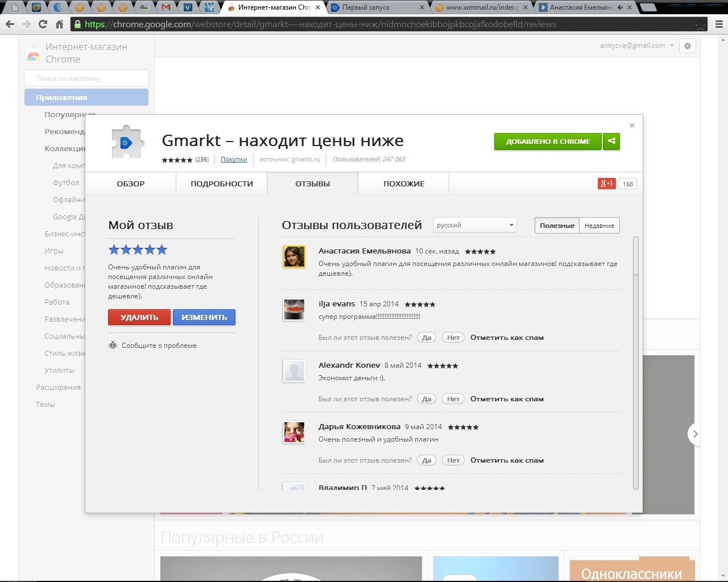Viewport: 728px width, 582px height.
Task: Mark Дарья Кожевникова's review as spam
Action: [x=507, y=460]
